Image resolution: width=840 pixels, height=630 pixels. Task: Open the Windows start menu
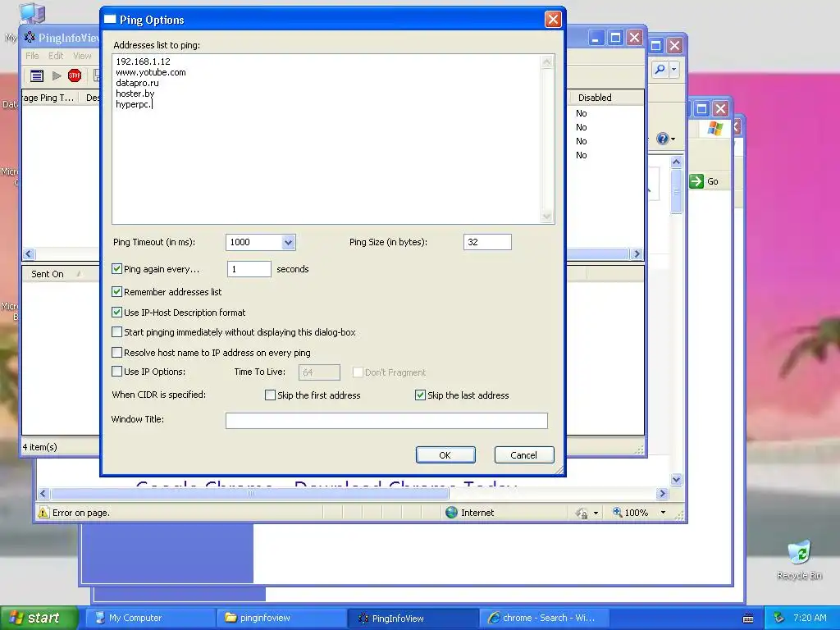[x=38, y=618]
